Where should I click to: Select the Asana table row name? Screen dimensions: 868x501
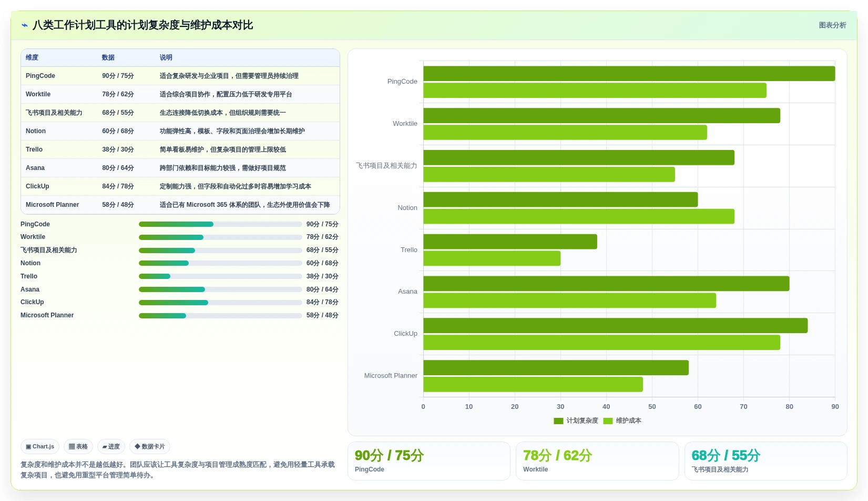tap(35, 168)
